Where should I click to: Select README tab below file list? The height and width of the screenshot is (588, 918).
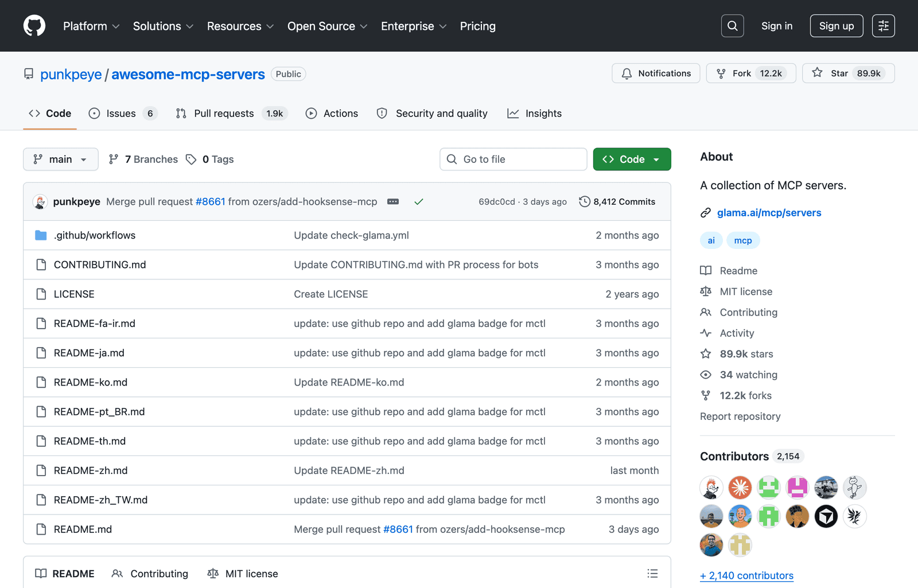(65, 574)
